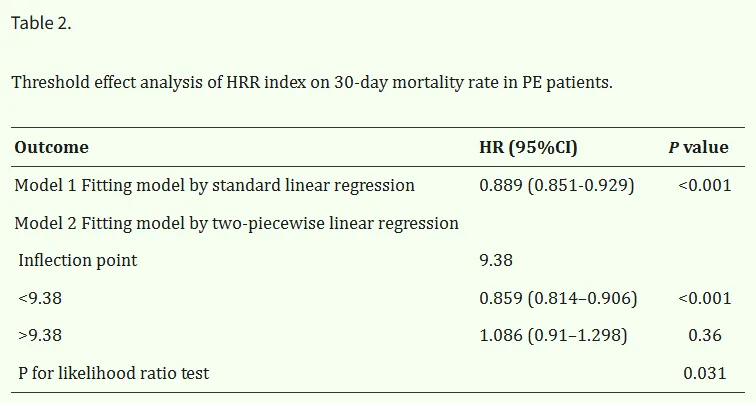
Task: Click the likelihood ratio P value 0.031
Action: coord(704,373)
